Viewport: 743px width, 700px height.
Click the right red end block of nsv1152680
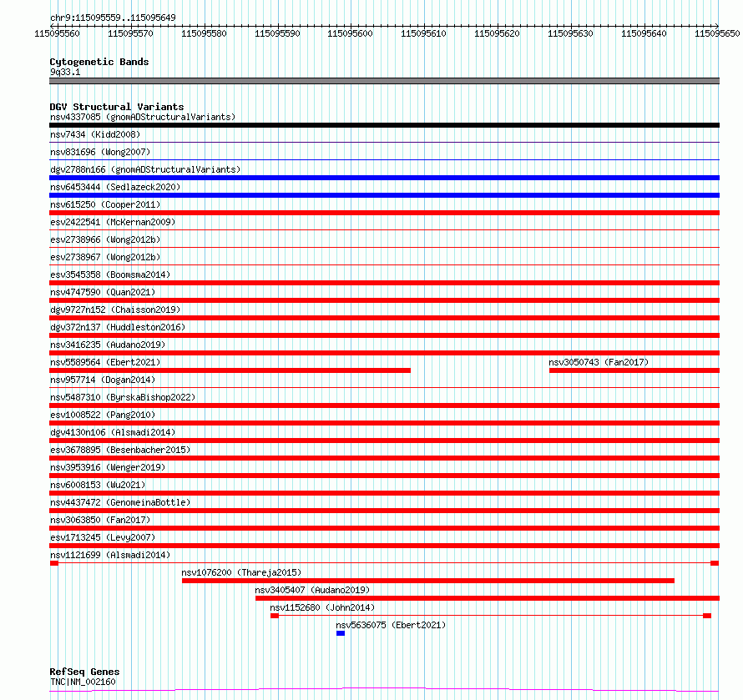707,616
